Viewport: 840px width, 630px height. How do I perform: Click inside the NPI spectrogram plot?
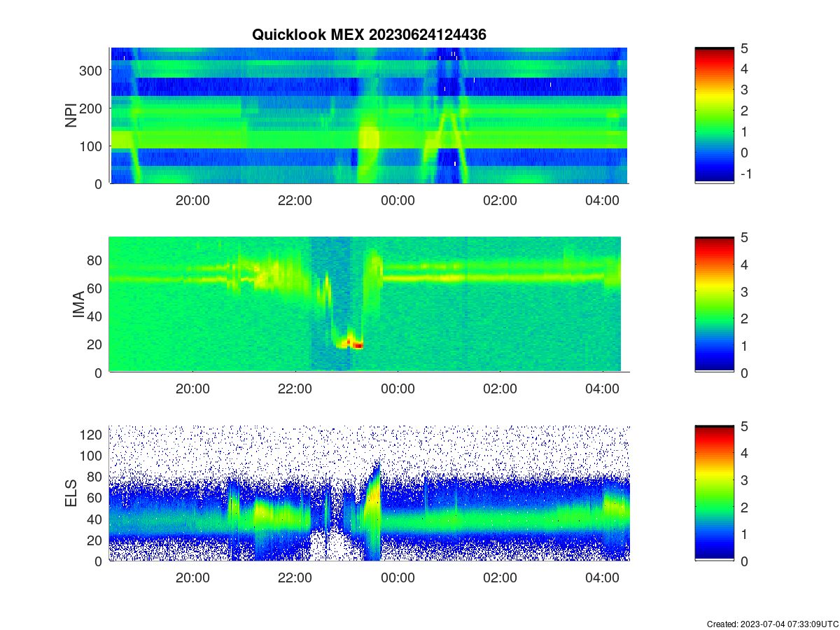pos(369,115)
